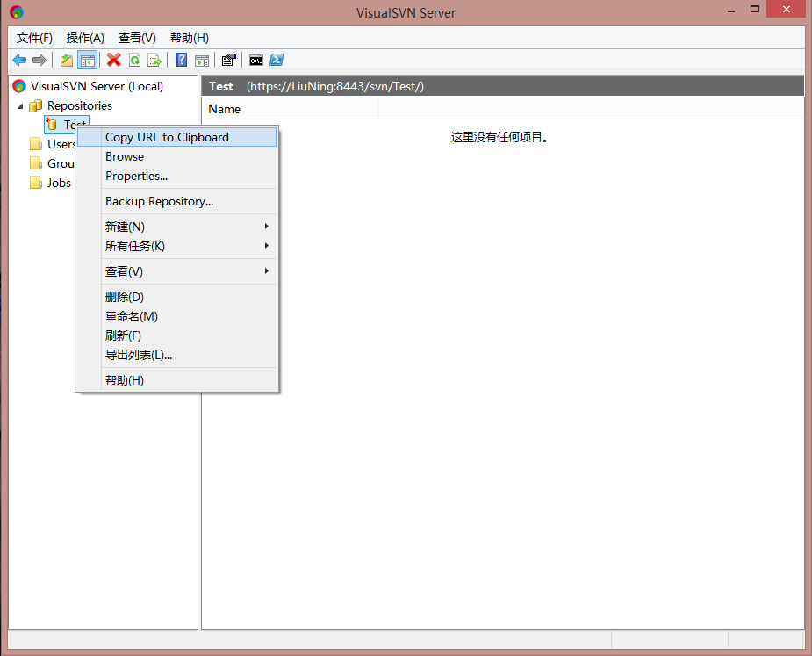The height and width of the screenshot is (656, 812).
Task: Click the green Refresh toolbar icon
Action: (x=134, y=60)
